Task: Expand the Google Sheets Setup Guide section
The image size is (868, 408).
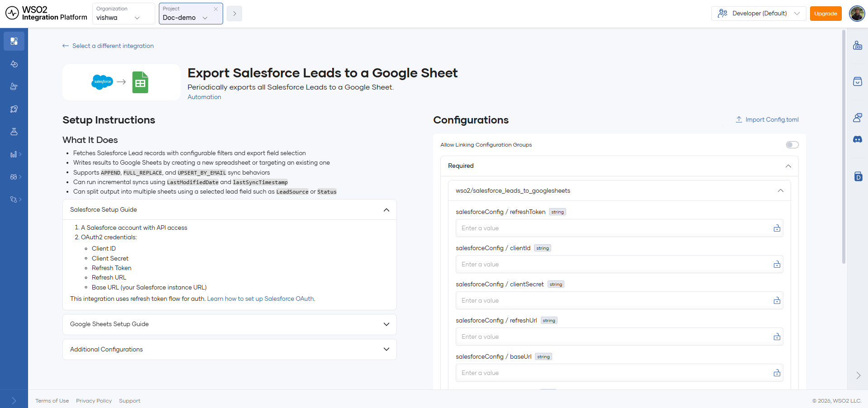Action: point(229,324)
